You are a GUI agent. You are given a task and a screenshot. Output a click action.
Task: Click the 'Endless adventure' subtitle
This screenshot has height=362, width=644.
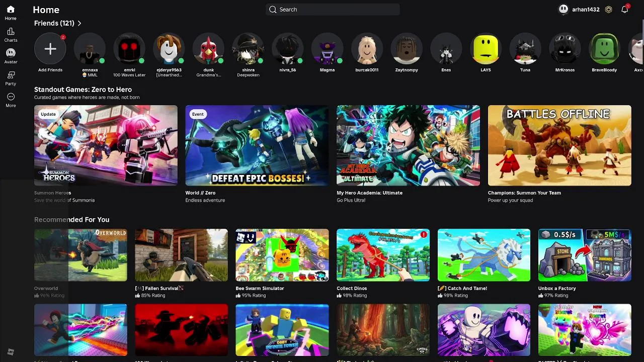pos(205,200)
